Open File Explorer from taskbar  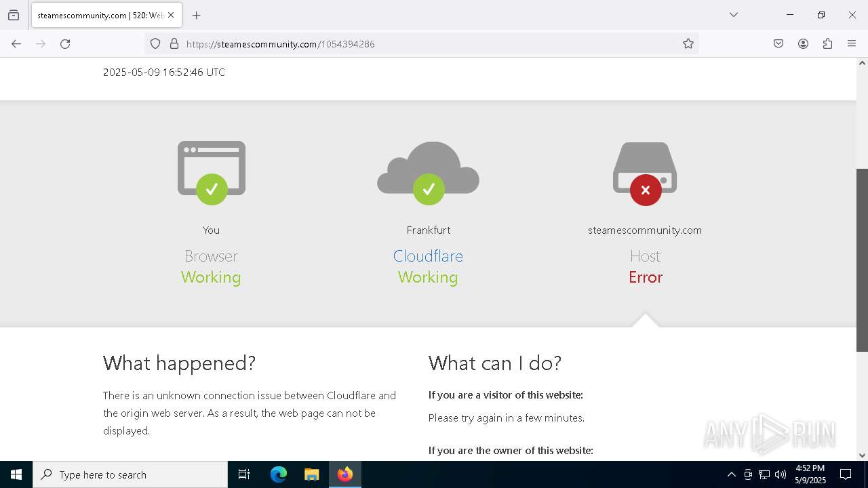point(311,474)
